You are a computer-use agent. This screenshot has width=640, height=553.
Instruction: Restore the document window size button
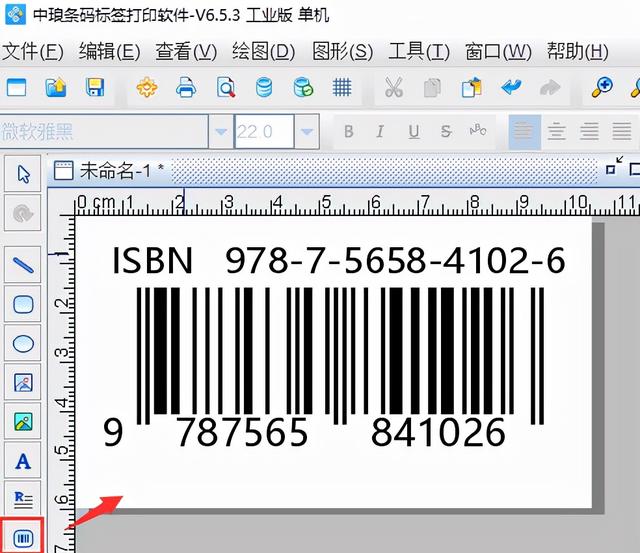(614, 165)
